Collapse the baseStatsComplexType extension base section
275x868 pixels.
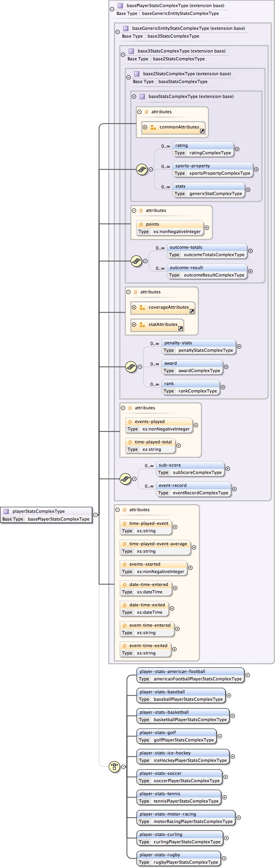click(134, 96)
